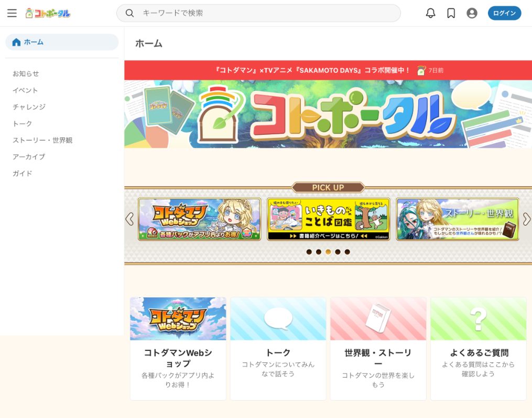The width and height of the screenshot is (532, 418).
Task: Open the トーク card with speech bubble
Action: (278, 349)
